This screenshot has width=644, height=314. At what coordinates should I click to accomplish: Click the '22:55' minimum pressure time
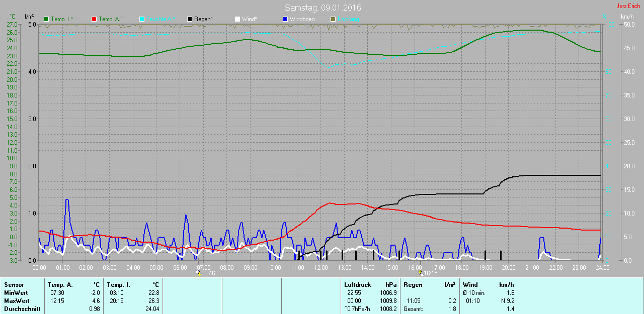pos(354,293)
